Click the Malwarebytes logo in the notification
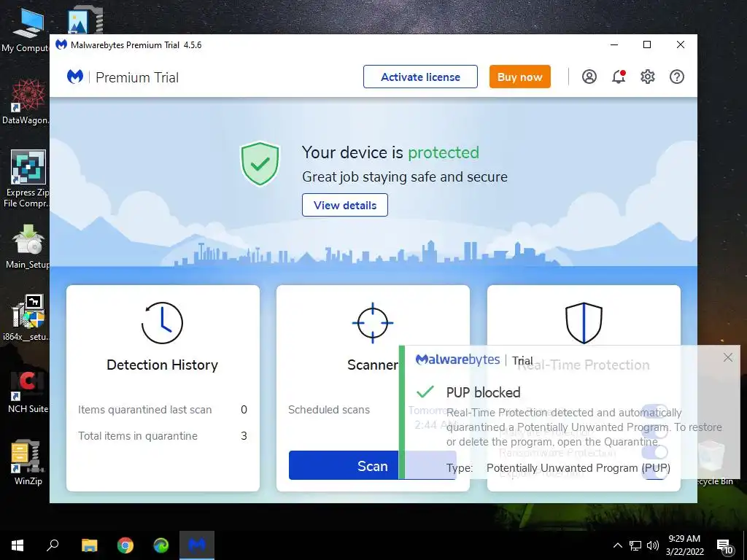The width and height of the screenshot is (747, 560). (458, 359)
